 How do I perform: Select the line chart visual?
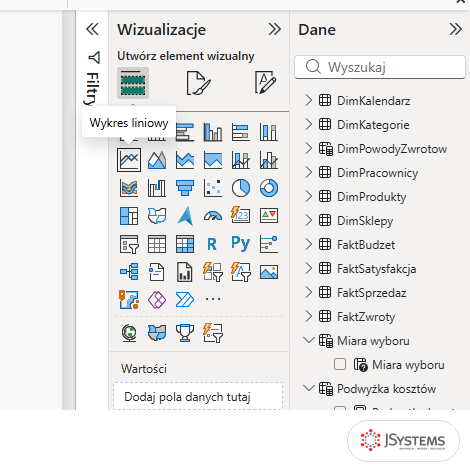pyautogui.click(x=129, y=160)
